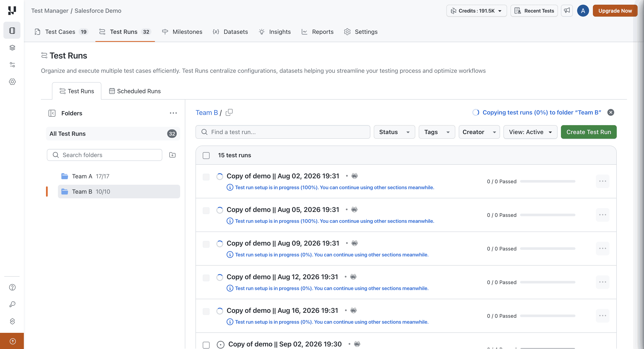Viewport: 644px width, 349px height.
Task: Click the copy icon next to Team B
Action: (x=229, y=112)
